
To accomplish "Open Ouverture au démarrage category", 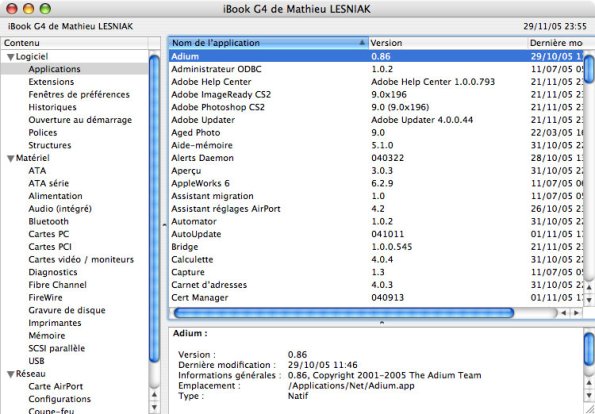I will [80, 120].
